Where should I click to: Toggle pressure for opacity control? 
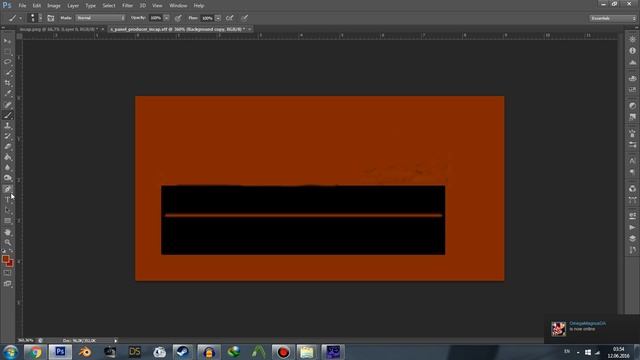178,18
